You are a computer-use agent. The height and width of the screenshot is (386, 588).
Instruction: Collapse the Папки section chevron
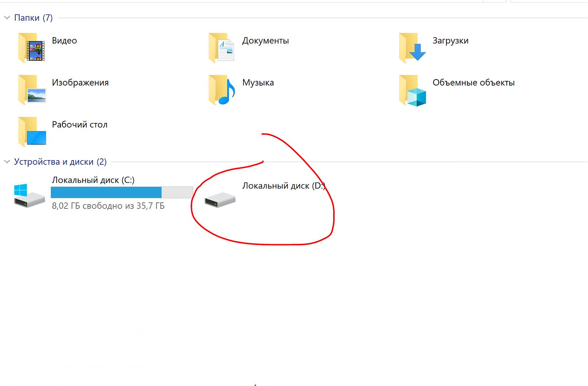(7, 18)
